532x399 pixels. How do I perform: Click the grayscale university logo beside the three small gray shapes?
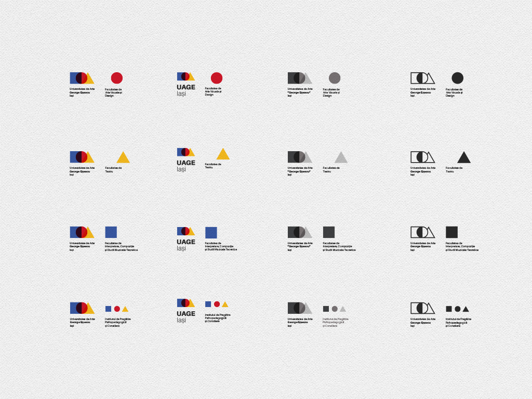coord(300,308)
